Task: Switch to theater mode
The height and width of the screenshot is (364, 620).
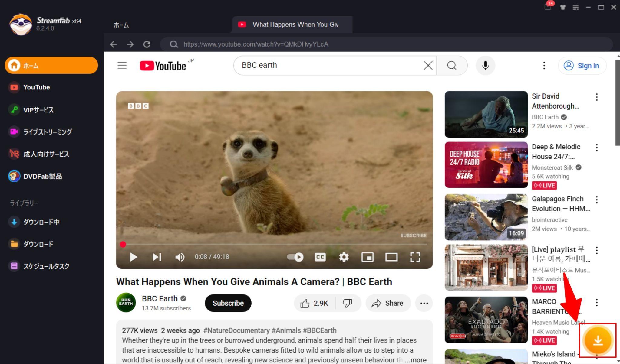Action: pos(391,257)
